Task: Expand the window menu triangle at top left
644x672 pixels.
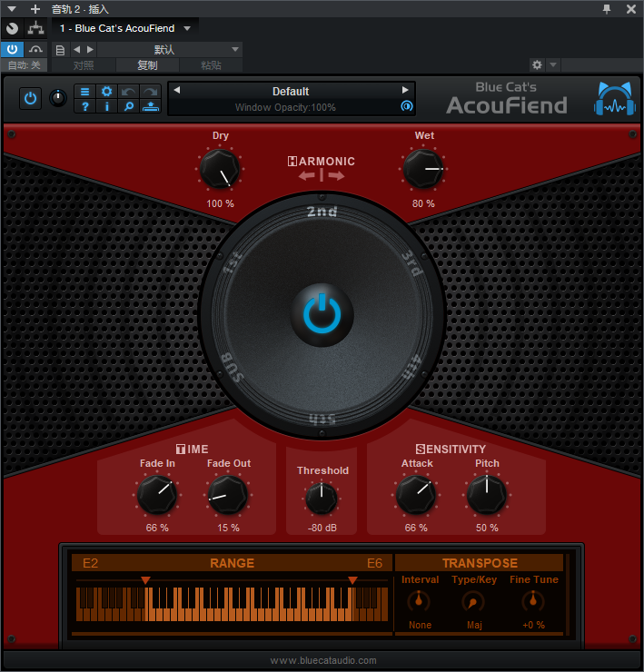Action: tap(12, 8)
